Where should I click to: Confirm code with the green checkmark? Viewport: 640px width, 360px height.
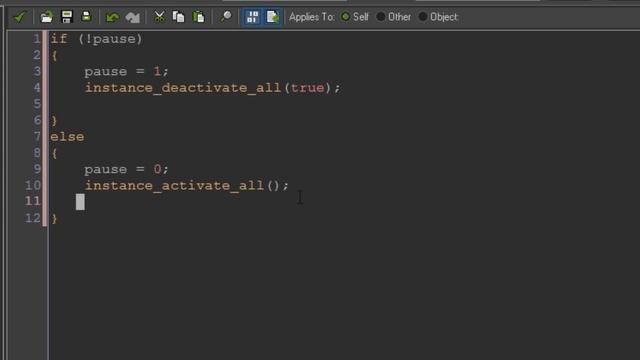tap(20, 17)
